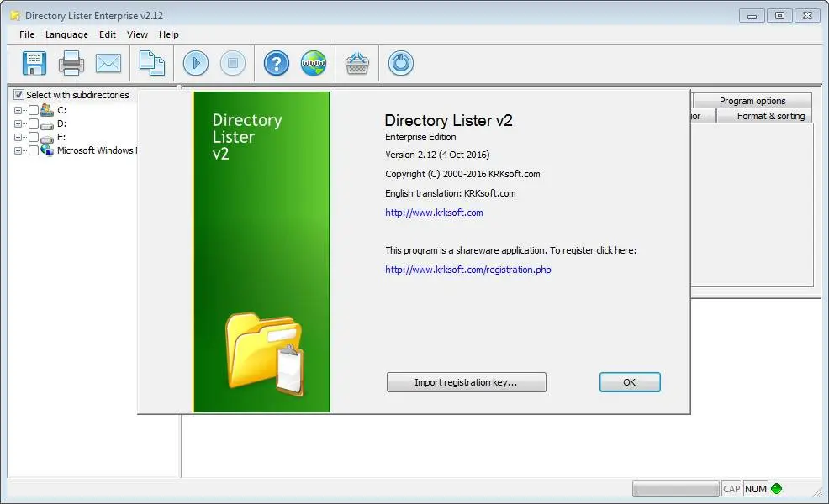Screen dimensions: 829x504
Task: Expand the Microsoft Windows Network node
Action: (x=18, y=150)
